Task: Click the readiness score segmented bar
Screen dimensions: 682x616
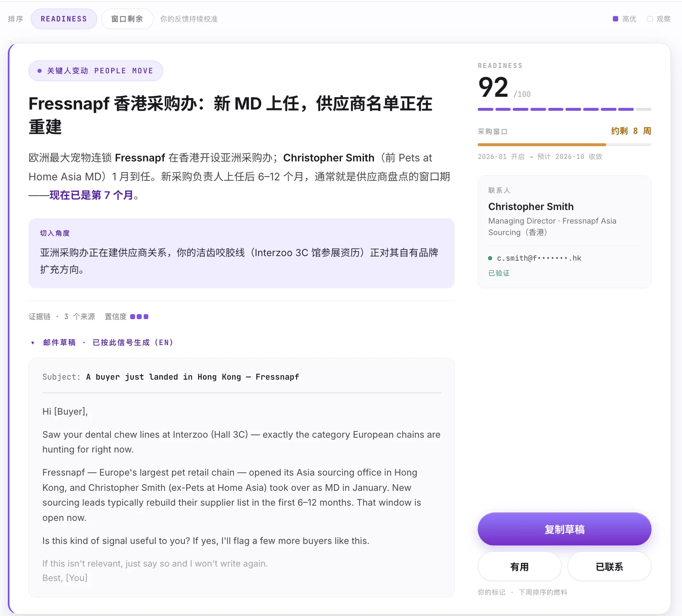Action: (564, 109)
